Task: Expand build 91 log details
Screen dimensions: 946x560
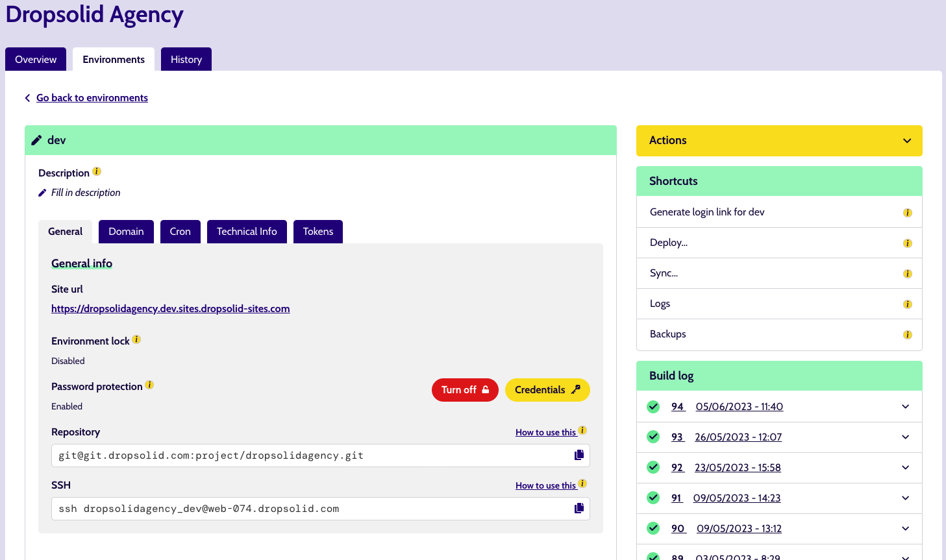Action: [x=906, y=498]
